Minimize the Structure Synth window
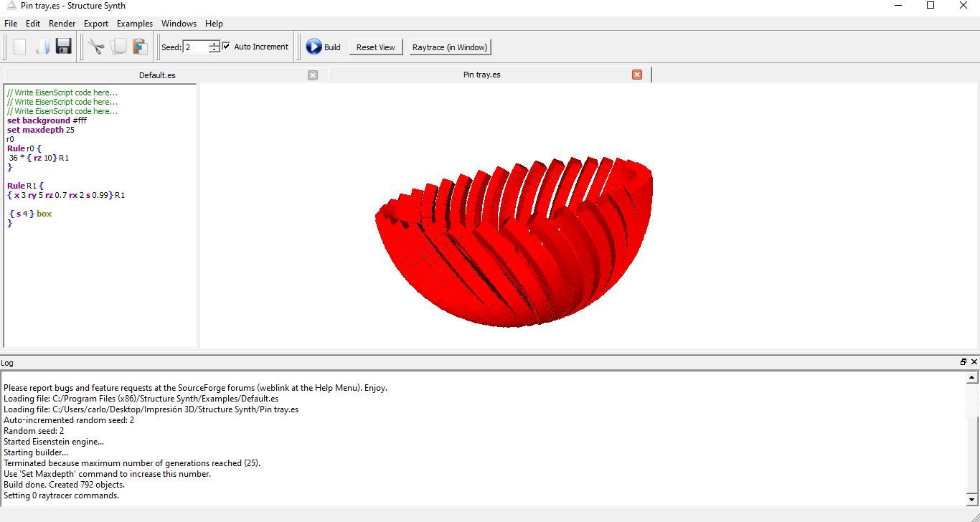 click(898, 6)
